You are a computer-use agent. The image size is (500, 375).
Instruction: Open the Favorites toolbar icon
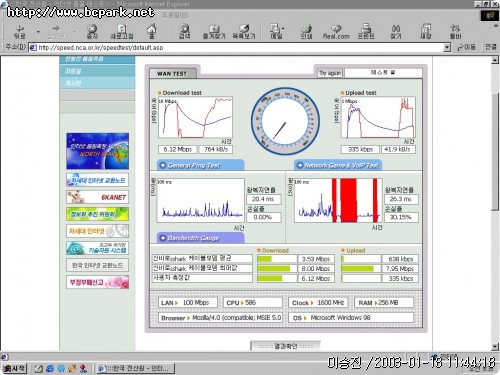tap(214, 31)
